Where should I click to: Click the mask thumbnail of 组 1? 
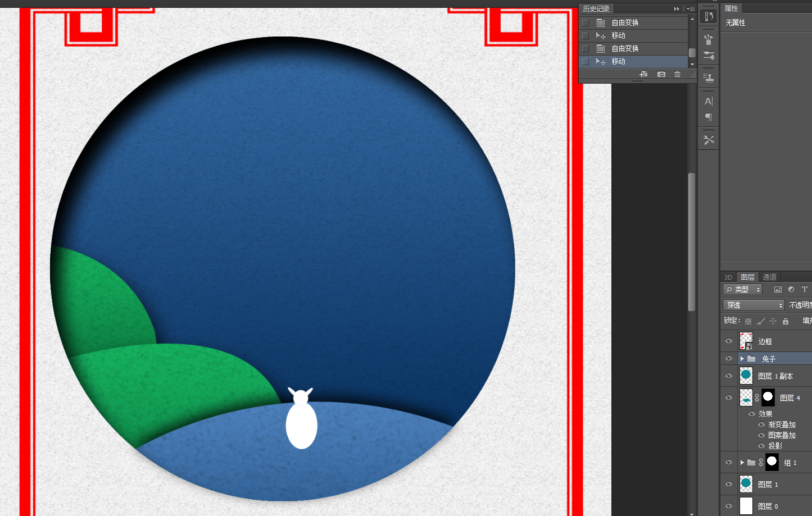772,462
